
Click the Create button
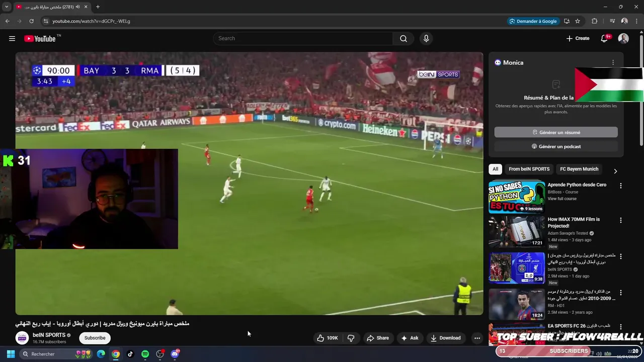(578, 39)
